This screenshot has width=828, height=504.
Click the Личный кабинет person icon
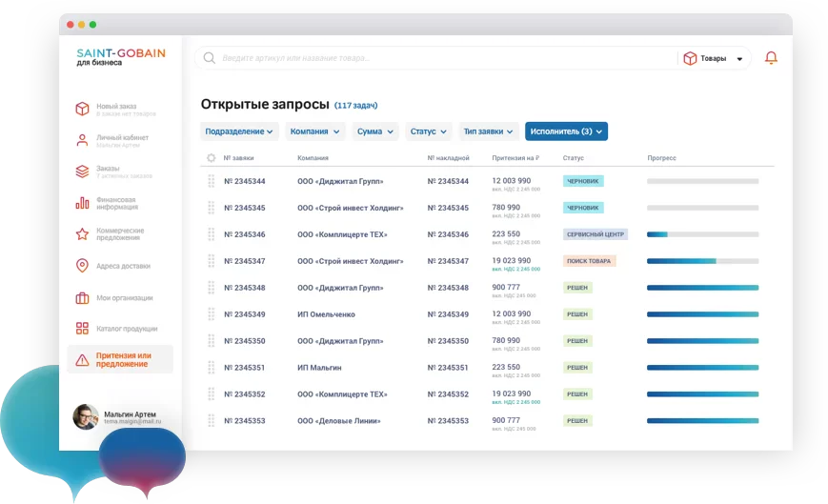(82, 140)
